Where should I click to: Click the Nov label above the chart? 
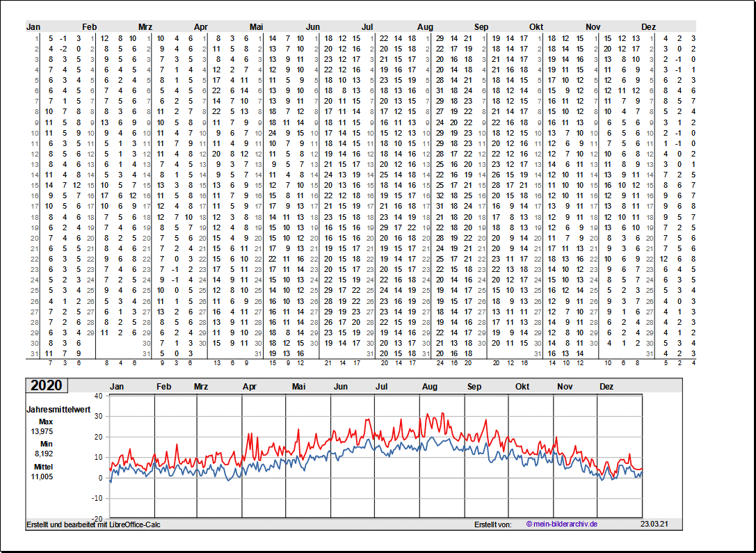click(x=565, y=386)
